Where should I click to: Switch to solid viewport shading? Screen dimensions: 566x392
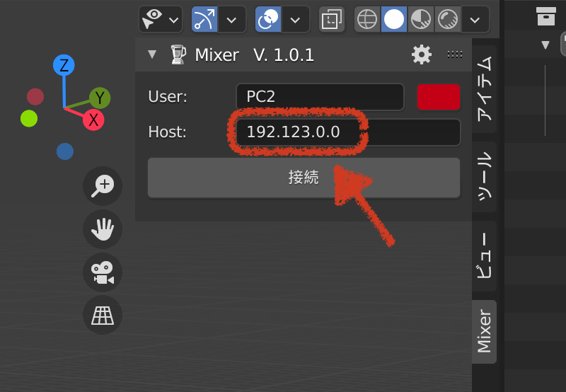(394, 19)
